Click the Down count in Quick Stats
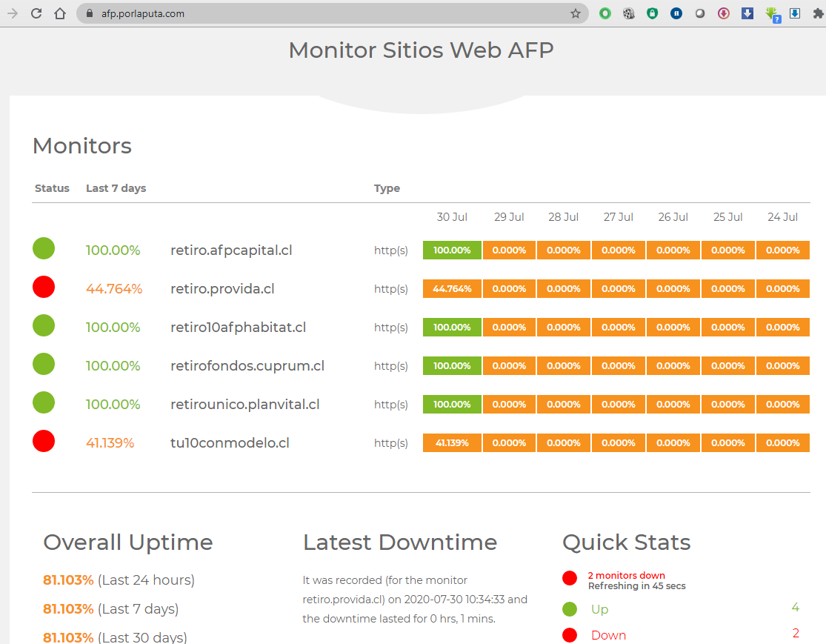Image resolution: width=826 pixels, height=644 pixels. pyautogui.click(x=796, y=634)
